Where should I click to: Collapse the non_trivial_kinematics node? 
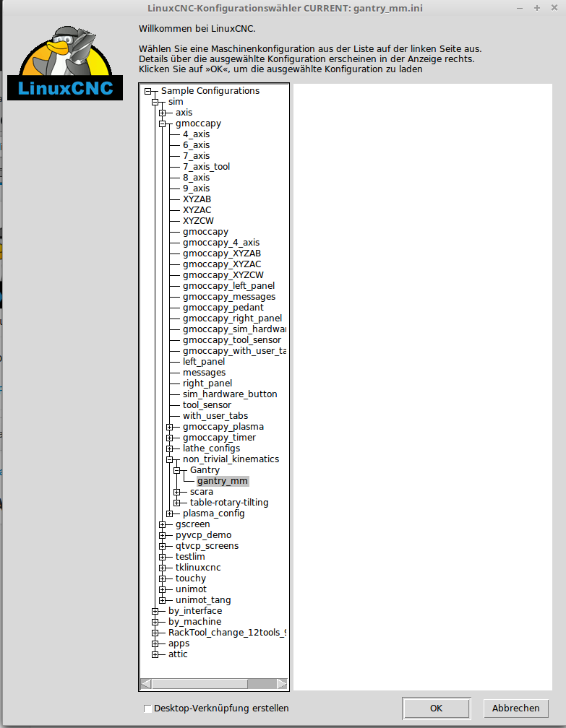tap(170, 459)
